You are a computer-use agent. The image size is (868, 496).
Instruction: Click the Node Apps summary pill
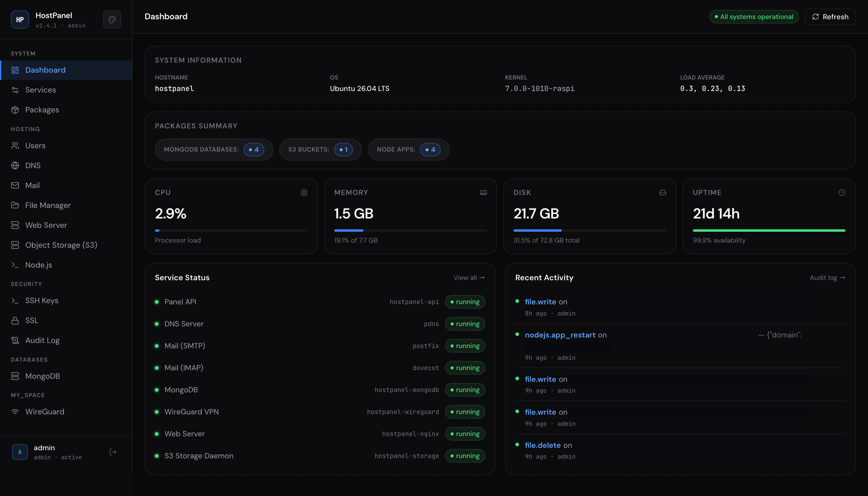[408, 149]
